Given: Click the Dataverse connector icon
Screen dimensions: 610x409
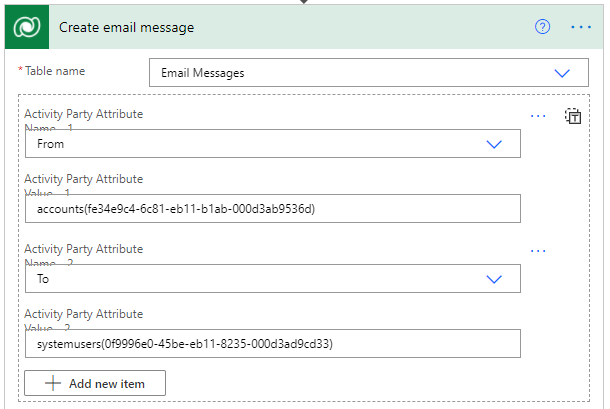Looking at the screenshot, I should tap(27, 27).
